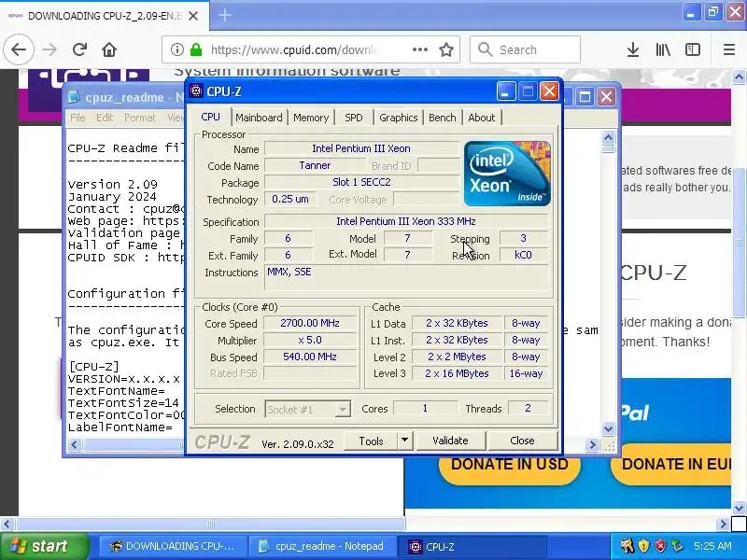This screenshot has height=560, width=747.
Task: Click the safely remove hardware tray icon
Action: [676, 546]
